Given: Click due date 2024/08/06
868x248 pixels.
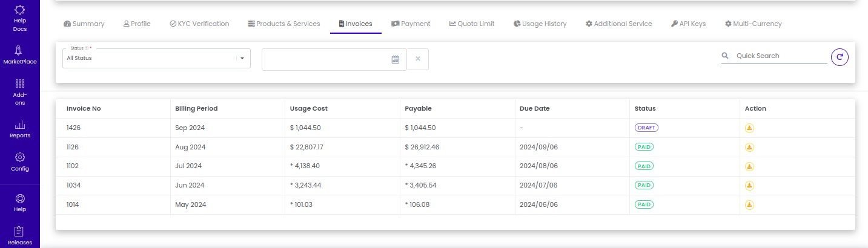Looking at the screenshot, I should click(x=538, y=166).
